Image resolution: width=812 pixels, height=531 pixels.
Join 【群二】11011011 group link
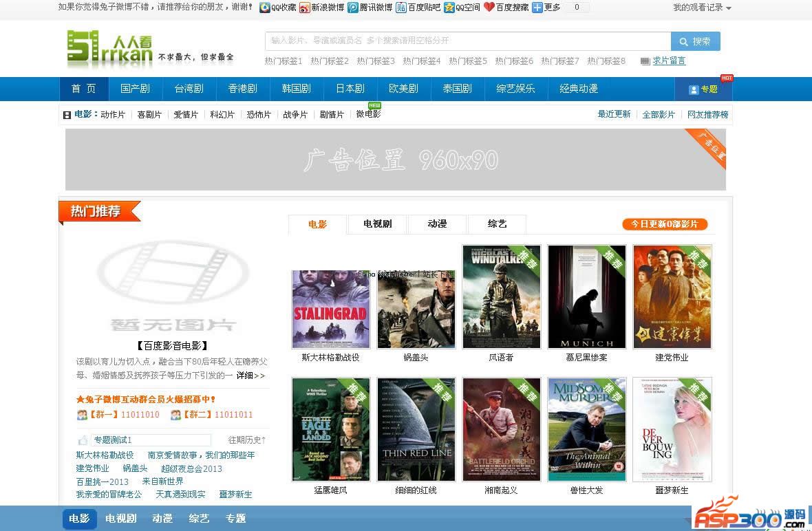217,415
